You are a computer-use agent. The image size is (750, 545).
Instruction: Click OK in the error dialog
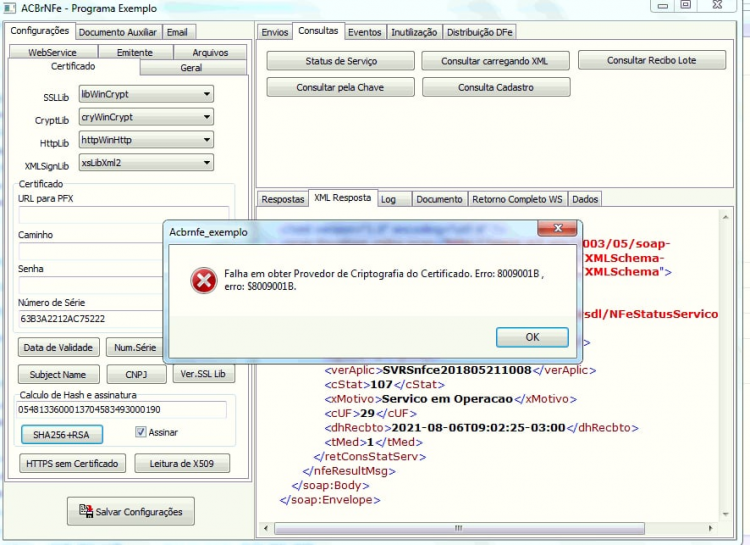click(x=532, y=337)
